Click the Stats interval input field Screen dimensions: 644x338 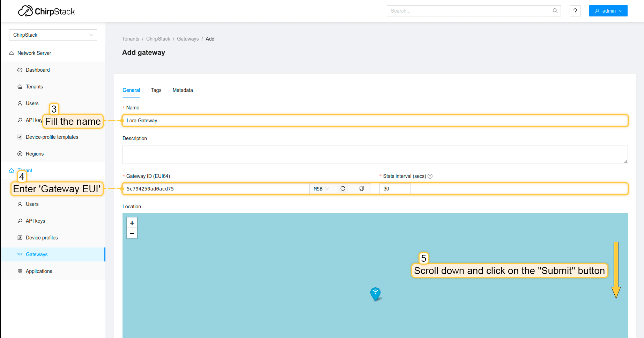click(x=395, y=189)
